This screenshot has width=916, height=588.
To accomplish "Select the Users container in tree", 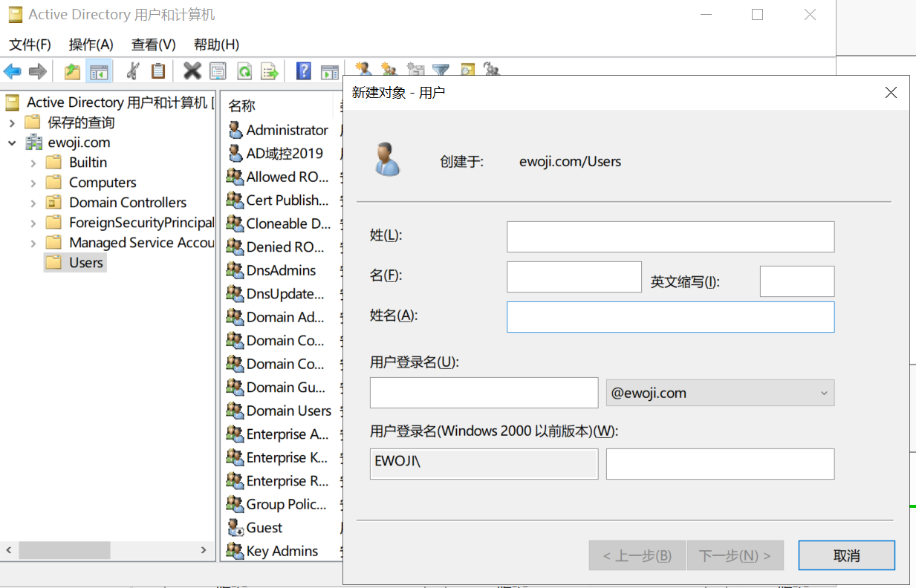I will pos(85,263).
